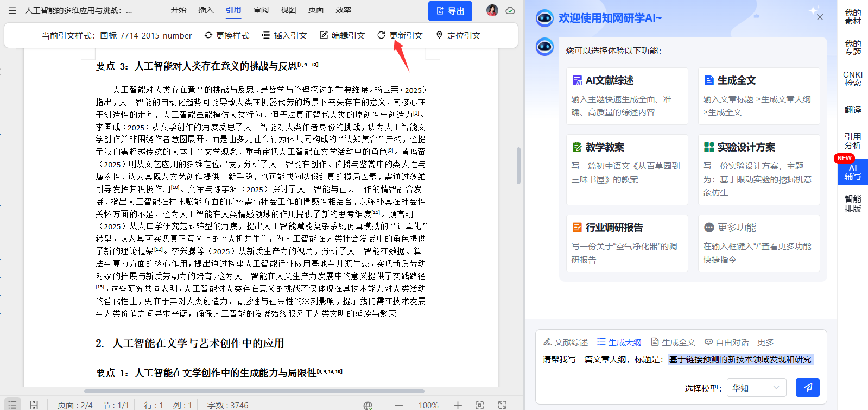Open the hamburger menu at top left
The height and width of the screenshot is (410, 868).
pyautogui.click(x=12, y=10)
